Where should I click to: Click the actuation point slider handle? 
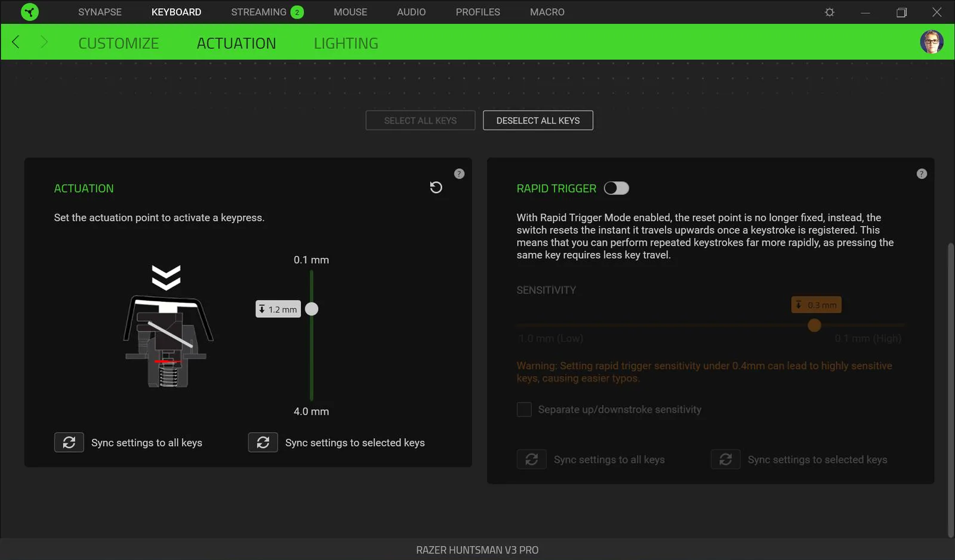coord(312,309)
